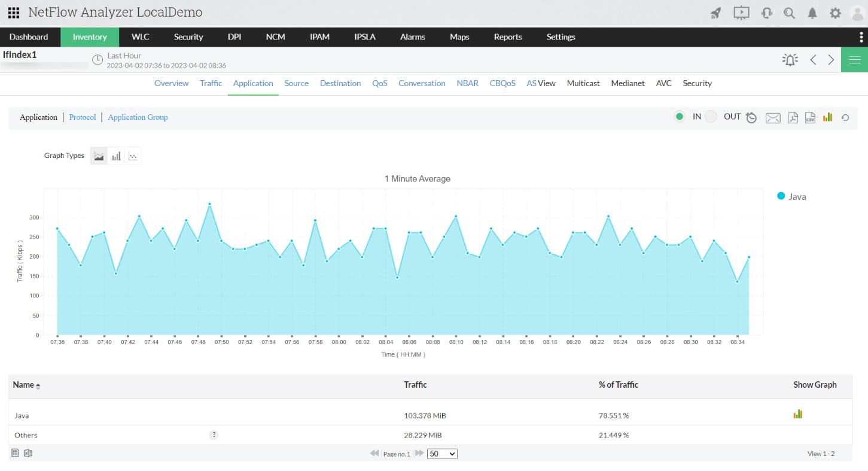
Task: Open the page size dropdown showing 50
Action: [x=442, y=454]
